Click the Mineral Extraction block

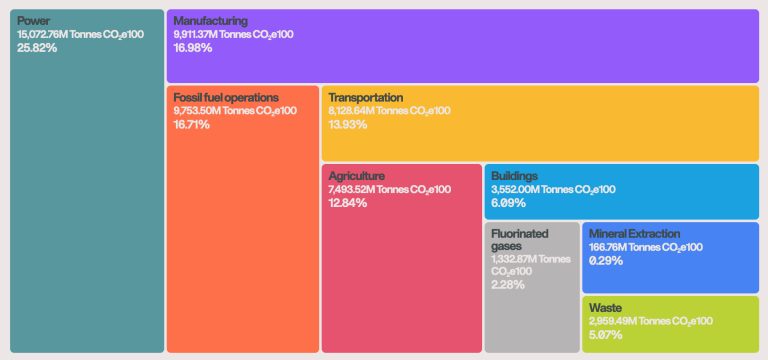tap(671, 258)
